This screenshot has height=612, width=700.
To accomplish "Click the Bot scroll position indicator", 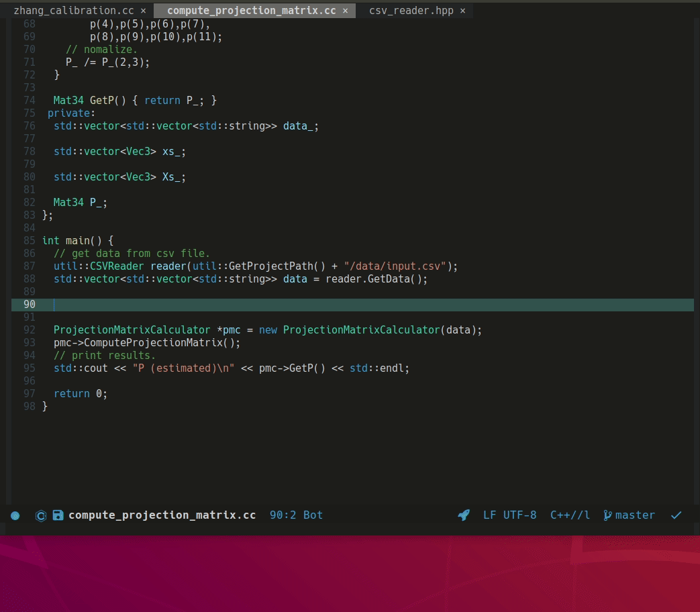I will pyautogui.click(x=313, y=515).
